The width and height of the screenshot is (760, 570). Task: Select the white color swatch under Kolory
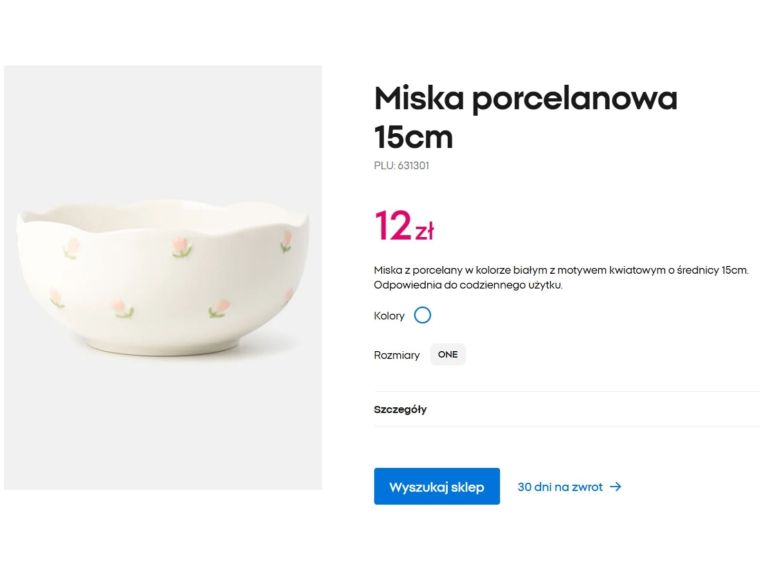point(422,315)
